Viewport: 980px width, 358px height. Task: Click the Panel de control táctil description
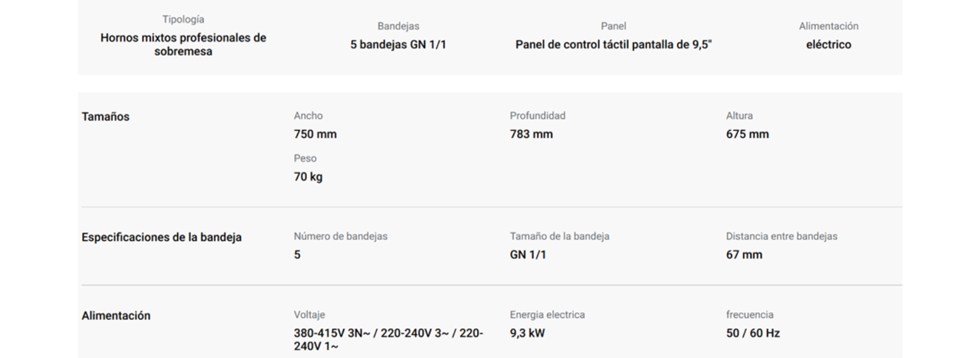(613, 45)
